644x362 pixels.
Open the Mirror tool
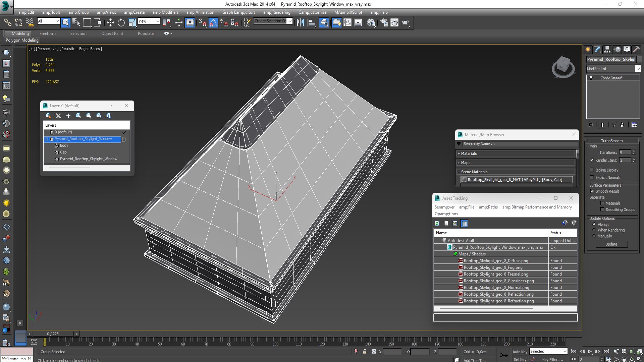(300, 22)
